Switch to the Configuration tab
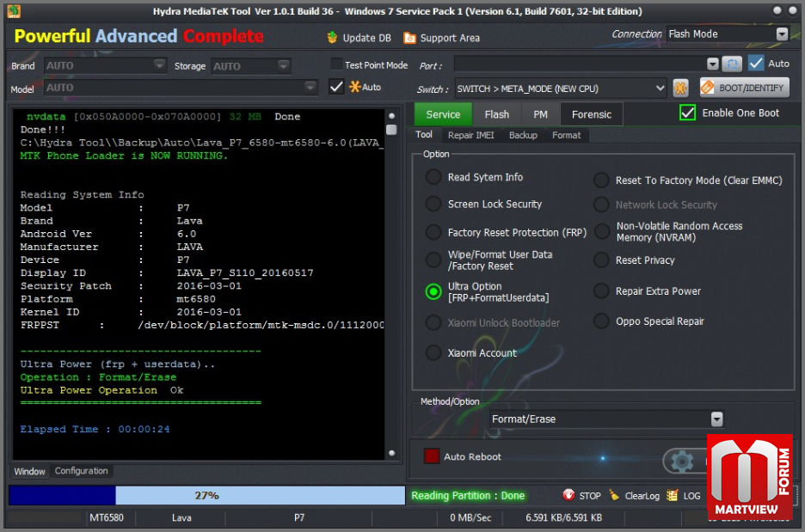Screen dimensions: 805x532 tap(81, 470)
